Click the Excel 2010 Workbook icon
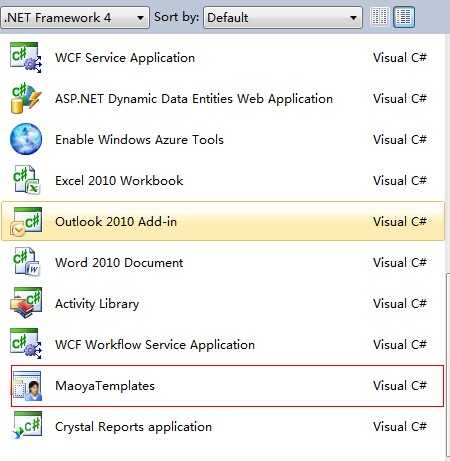450x461 pixels. point(26,180)
